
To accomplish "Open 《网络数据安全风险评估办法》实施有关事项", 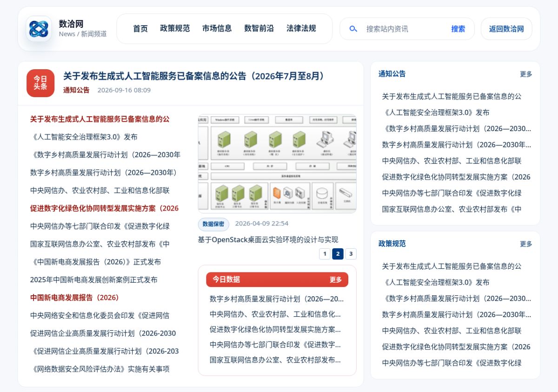I will pos(100,369).
